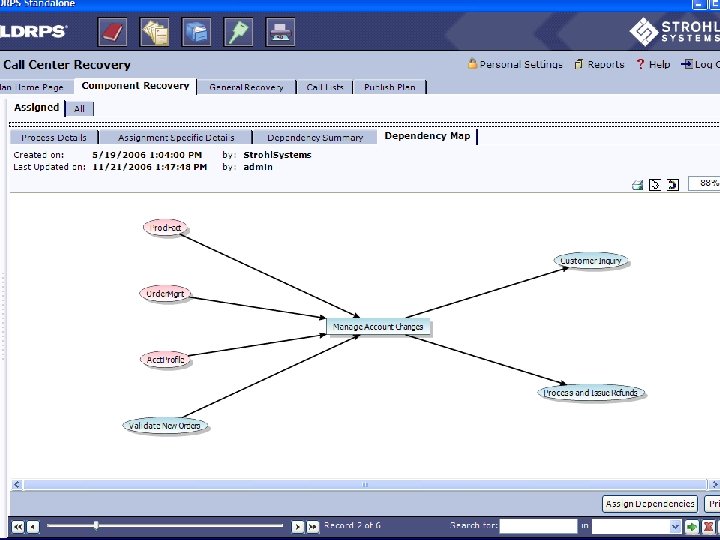Select the Validate New Orders node
The height and width of the screenshot is (540, 720).
(165, 426)
